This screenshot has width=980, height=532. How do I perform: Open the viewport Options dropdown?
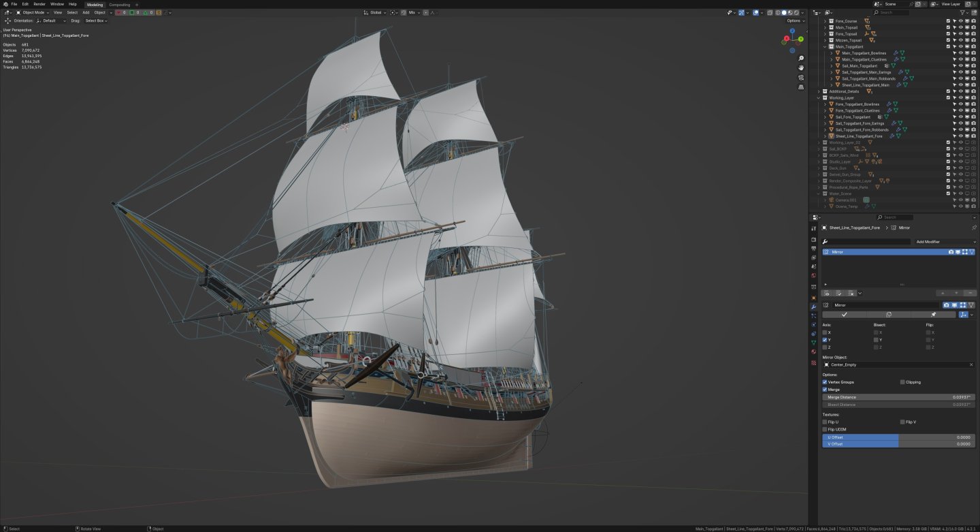[x=795, y=20]
